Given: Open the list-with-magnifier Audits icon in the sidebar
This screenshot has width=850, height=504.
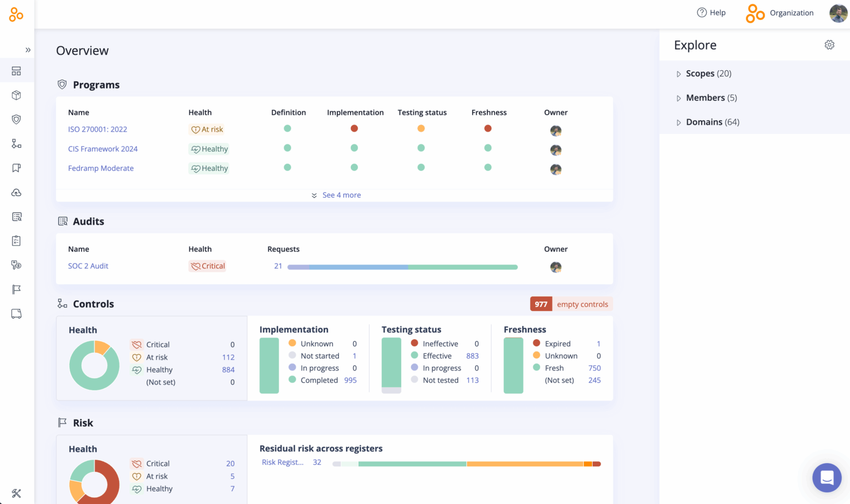Looking at the screenshot, I should point(16,216).
